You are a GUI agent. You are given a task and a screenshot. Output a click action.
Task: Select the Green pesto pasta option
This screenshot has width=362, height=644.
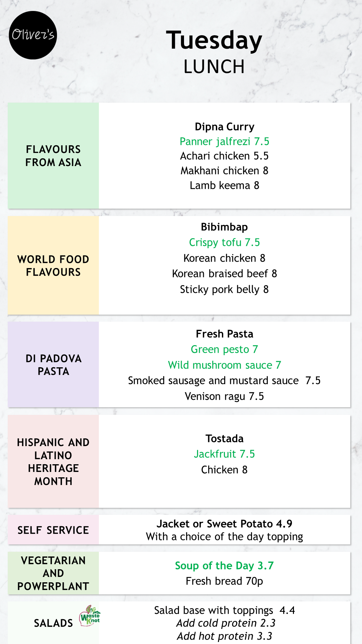(224, 350)
